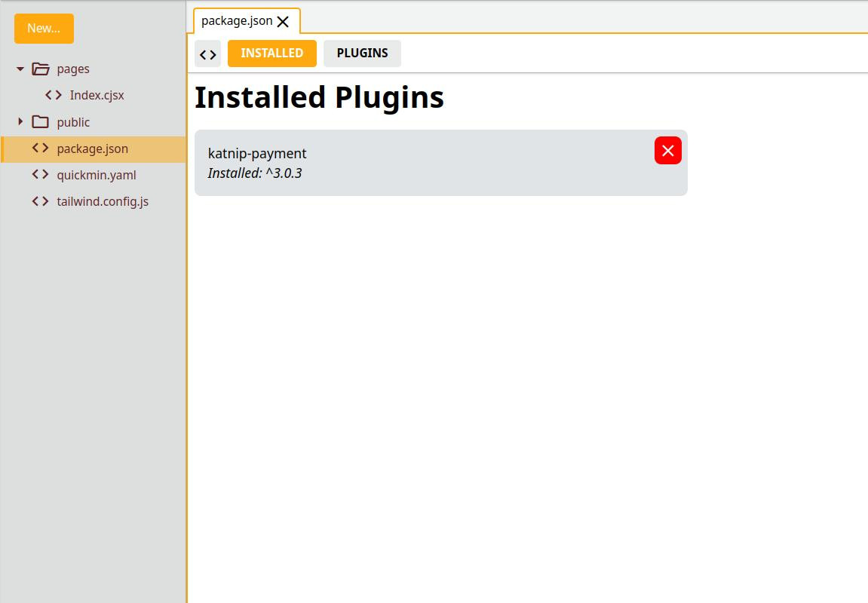Select package.json in the file tree
Screen dimensions: 868x603
[92, 148]
